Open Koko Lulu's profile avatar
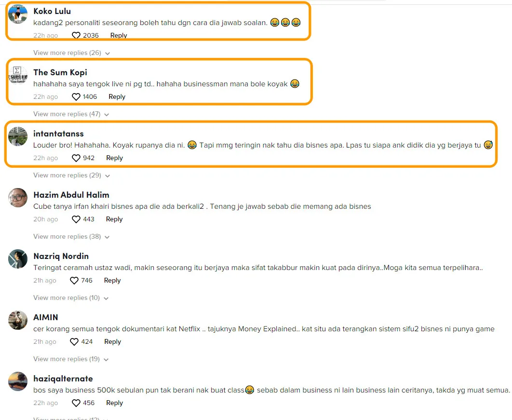 18,14
